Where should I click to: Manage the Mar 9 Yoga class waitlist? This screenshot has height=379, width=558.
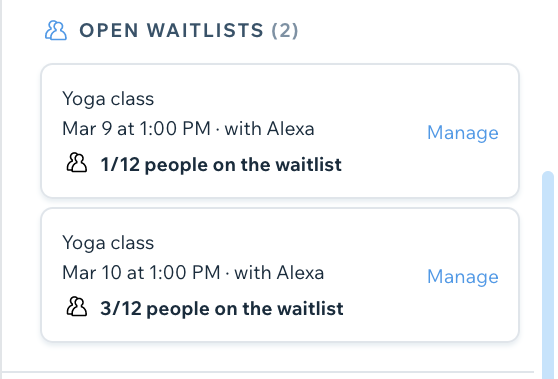pos(463,133)
